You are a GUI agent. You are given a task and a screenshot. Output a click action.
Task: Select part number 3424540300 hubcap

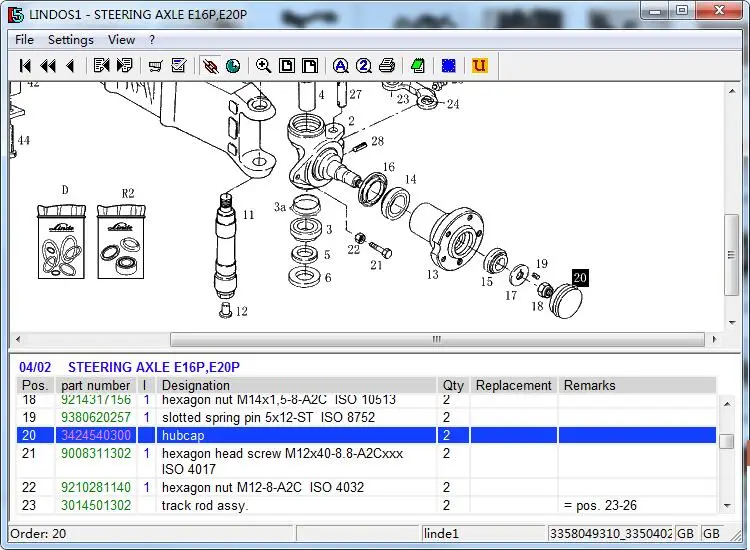(x=96, y=435)
